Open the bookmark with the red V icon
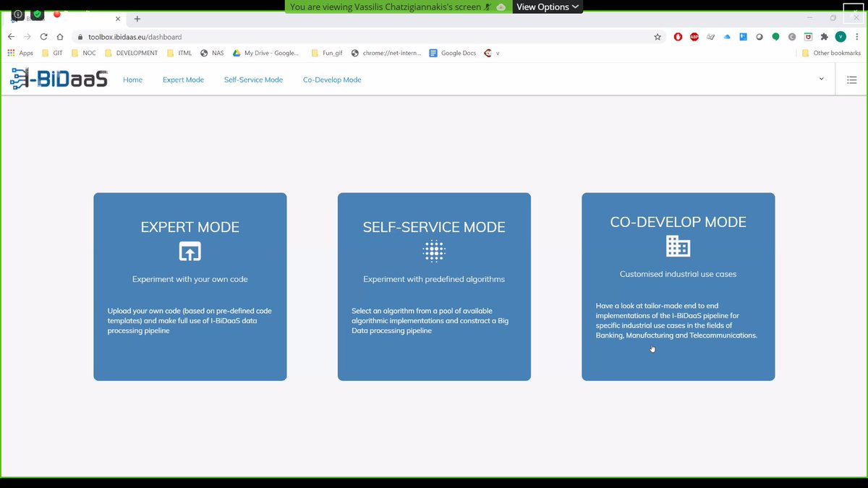 coord(492,53)
